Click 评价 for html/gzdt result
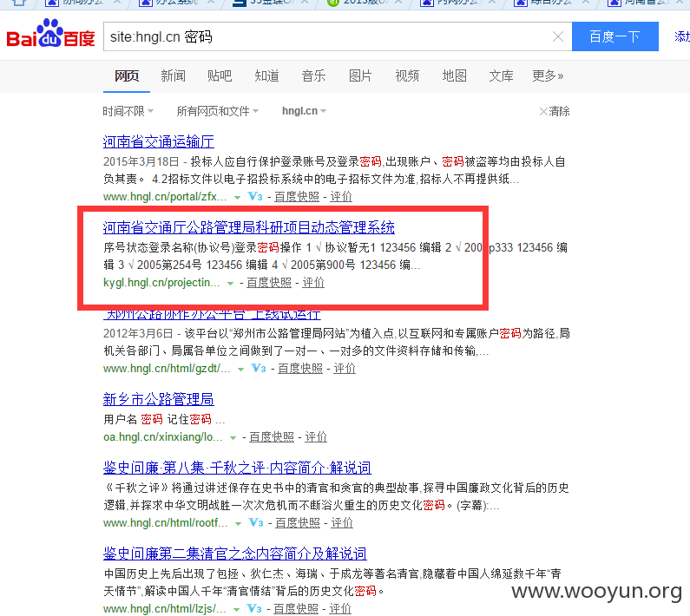The width and height of the screenshot is (690, 616). tap(345, 368)
